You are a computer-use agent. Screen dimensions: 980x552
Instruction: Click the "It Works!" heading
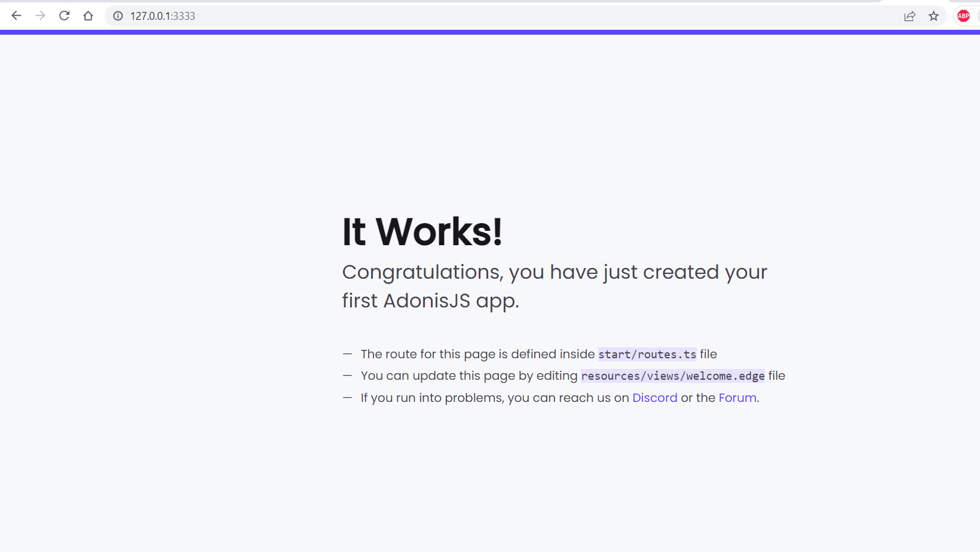pos(422,231)
